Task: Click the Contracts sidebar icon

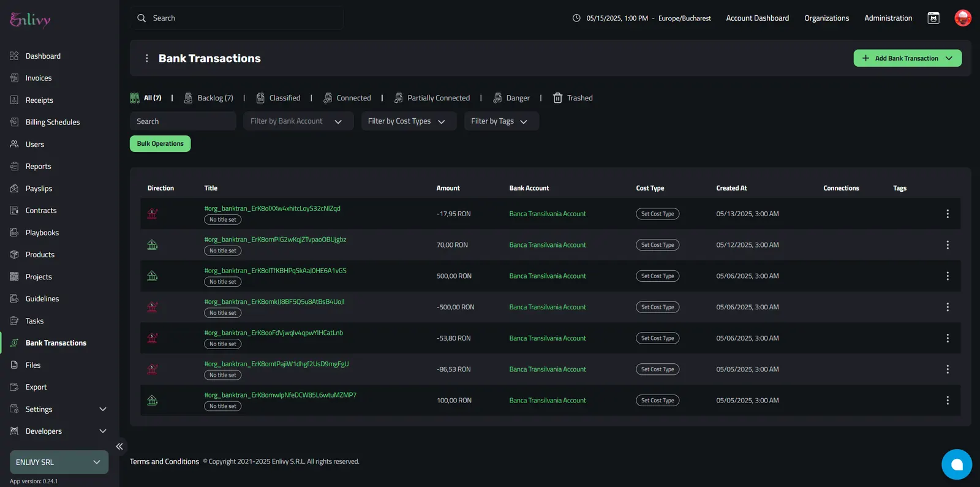Action: [14, 211]
